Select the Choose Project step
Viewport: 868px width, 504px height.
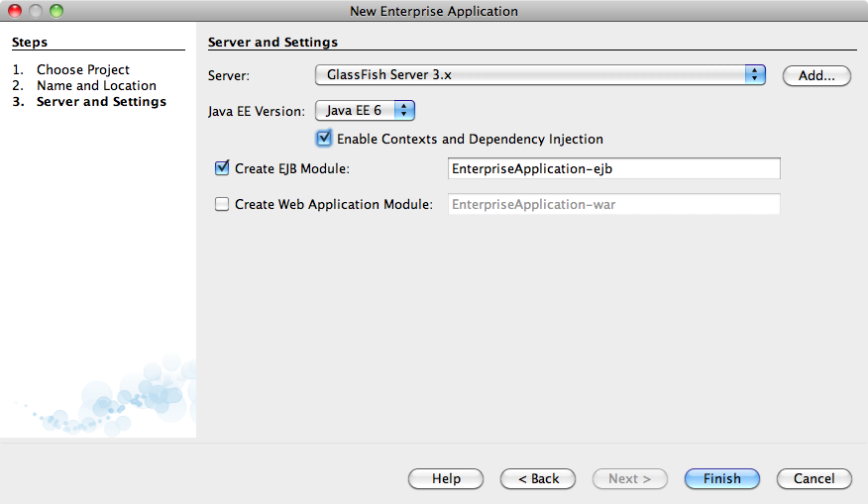[83, 69]
